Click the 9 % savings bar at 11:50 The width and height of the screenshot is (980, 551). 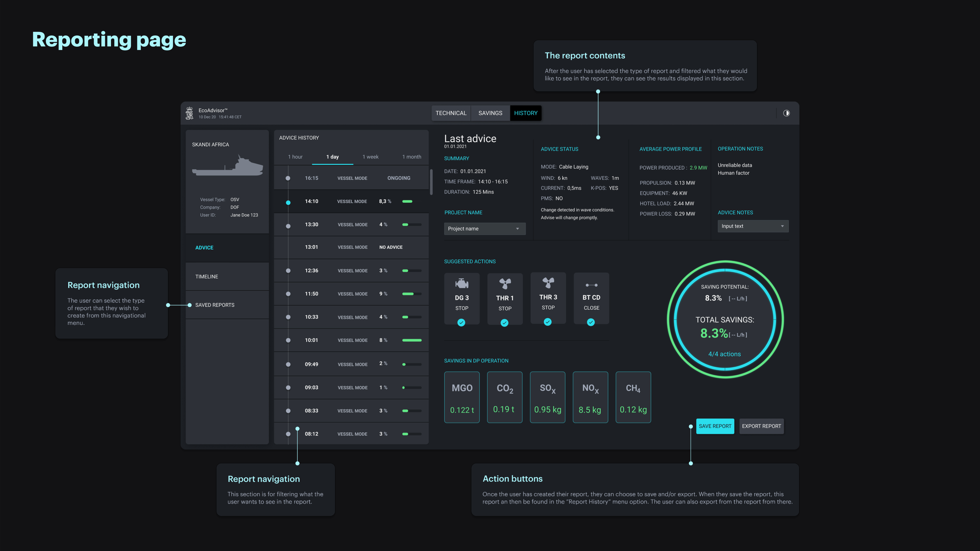(412, 294)
